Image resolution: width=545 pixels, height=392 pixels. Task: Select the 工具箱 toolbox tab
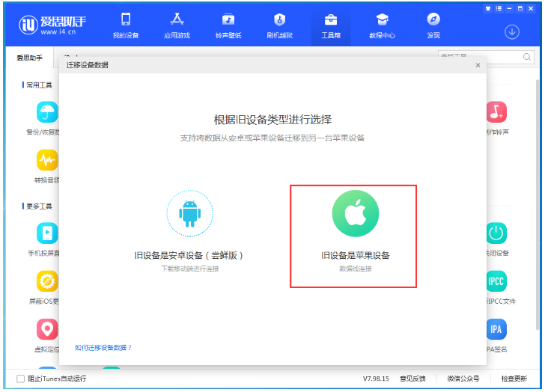(x=331, y=25)
